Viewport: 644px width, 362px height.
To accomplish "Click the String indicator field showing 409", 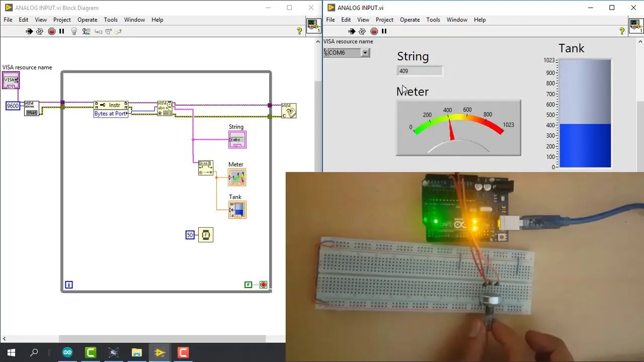I will coord(420,71).
